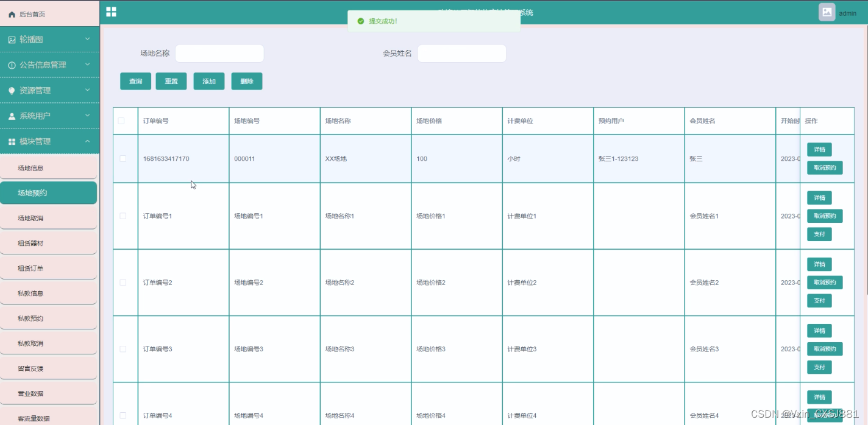Click the 提交成功 success notification
Screen dimensions: 868x425
click(x=434, y=21)
